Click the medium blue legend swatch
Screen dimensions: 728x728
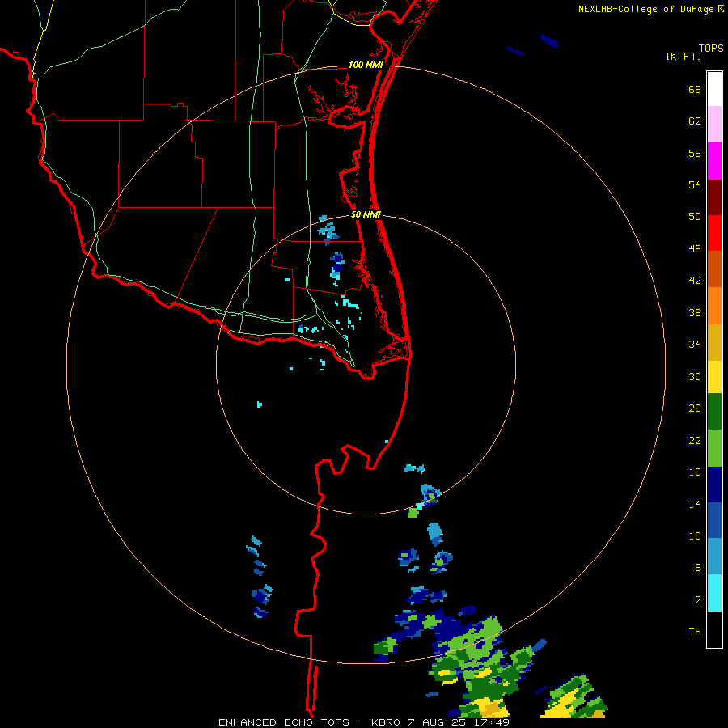[714, 520]
